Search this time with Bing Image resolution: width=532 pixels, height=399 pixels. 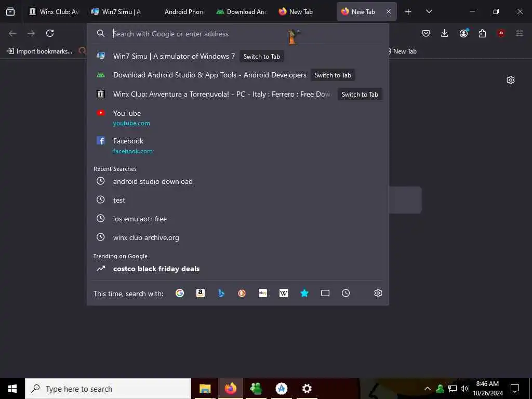click(x=221, y=293)
